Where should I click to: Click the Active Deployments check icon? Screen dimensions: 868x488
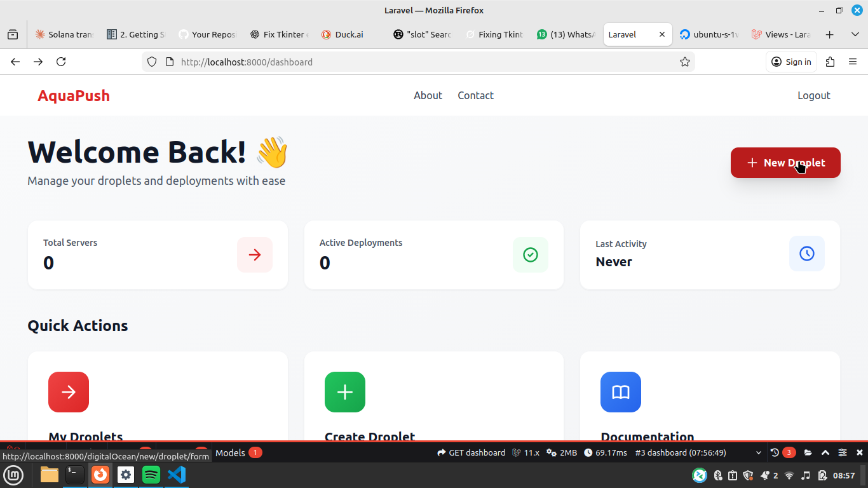pos(530,254)
